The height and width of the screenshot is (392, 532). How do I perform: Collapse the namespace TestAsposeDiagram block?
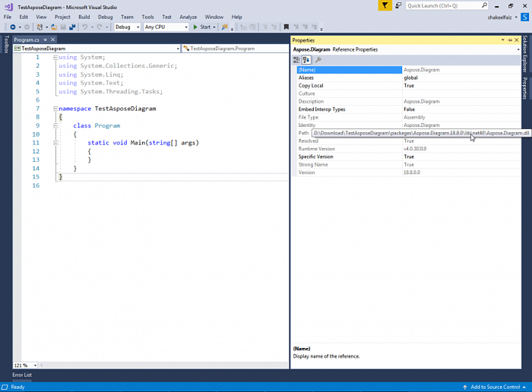[55, 109]
